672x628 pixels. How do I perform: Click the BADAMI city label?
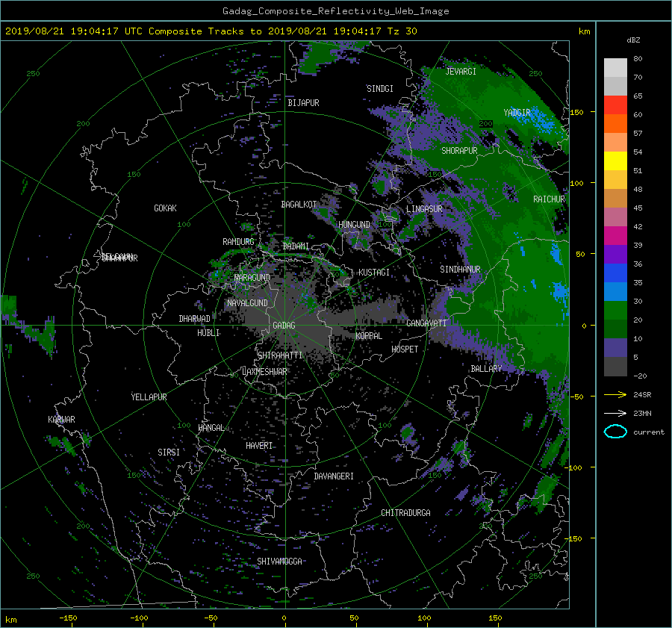tap(296, 246)
